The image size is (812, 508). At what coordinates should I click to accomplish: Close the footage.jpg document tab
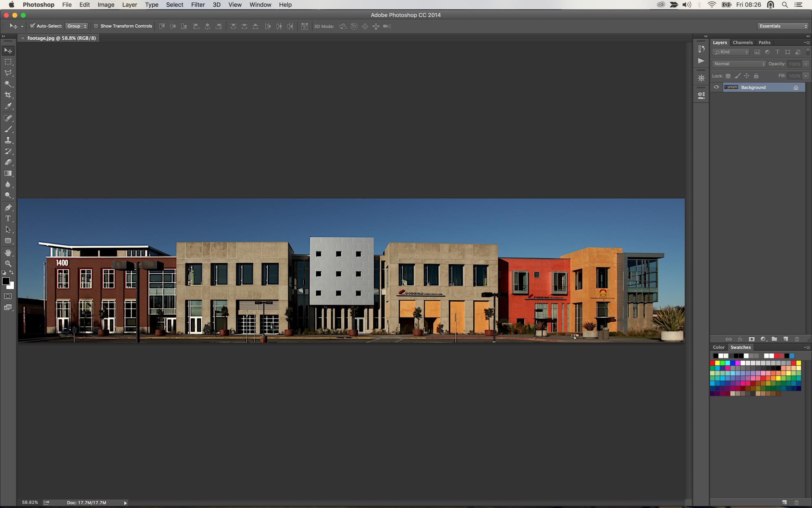23,38
